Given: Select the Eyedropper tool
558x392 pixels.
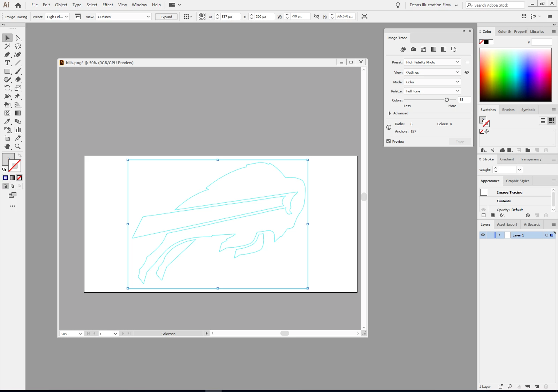Looking at the screenshot, I should 7,121.
